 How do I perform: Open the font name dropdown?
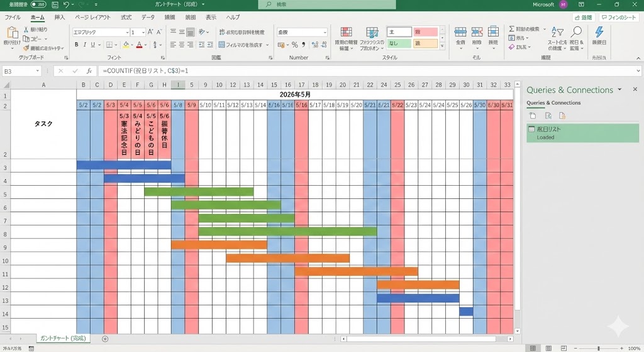[x=126, y=32]
